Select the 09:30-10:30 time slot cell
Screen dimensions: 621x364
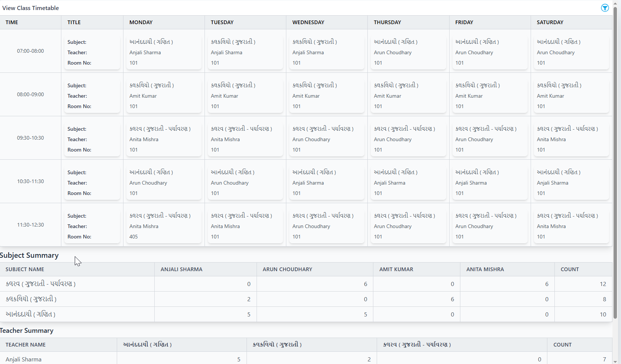point(30,138)
